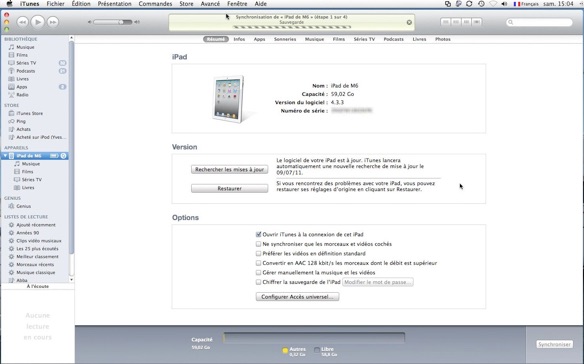Screen dimensions: 584x364
Task: Open iTunes Store in sidebar
Action: tap(29, 113)
